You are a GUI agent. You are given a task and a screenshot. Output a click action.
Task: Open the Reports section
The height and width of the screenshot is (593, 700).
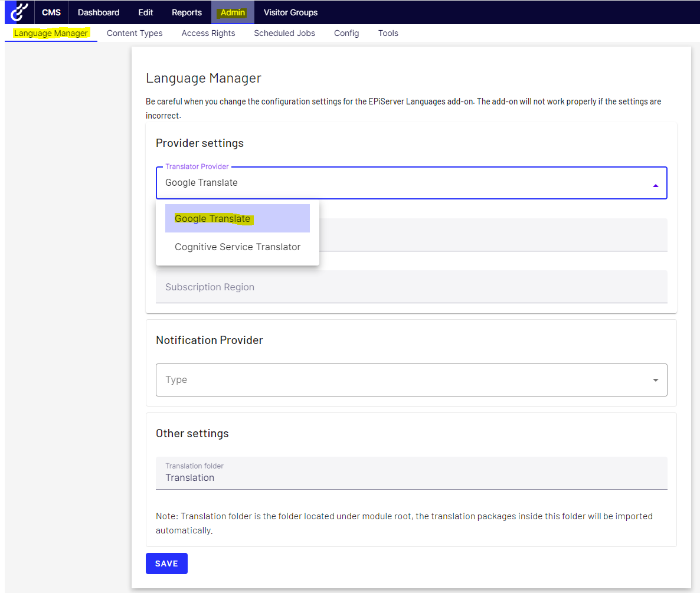point(187,12)
